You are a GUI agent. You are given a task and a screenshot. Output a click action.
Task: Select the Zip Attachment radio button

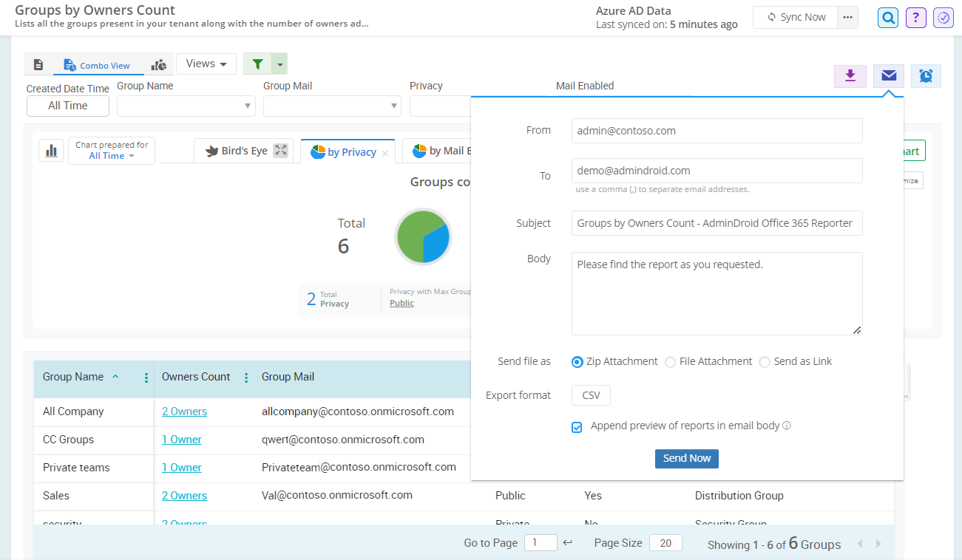pyautogui.click(x=577, y=362)
